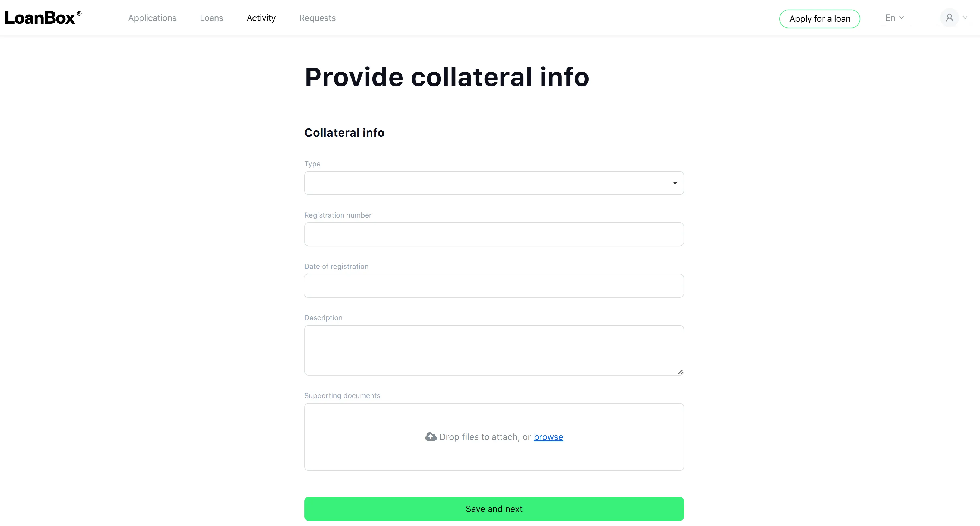Viewport: 980px width, 526px height.
Task: Switch to the Activity tab
Action: (261, 18)
